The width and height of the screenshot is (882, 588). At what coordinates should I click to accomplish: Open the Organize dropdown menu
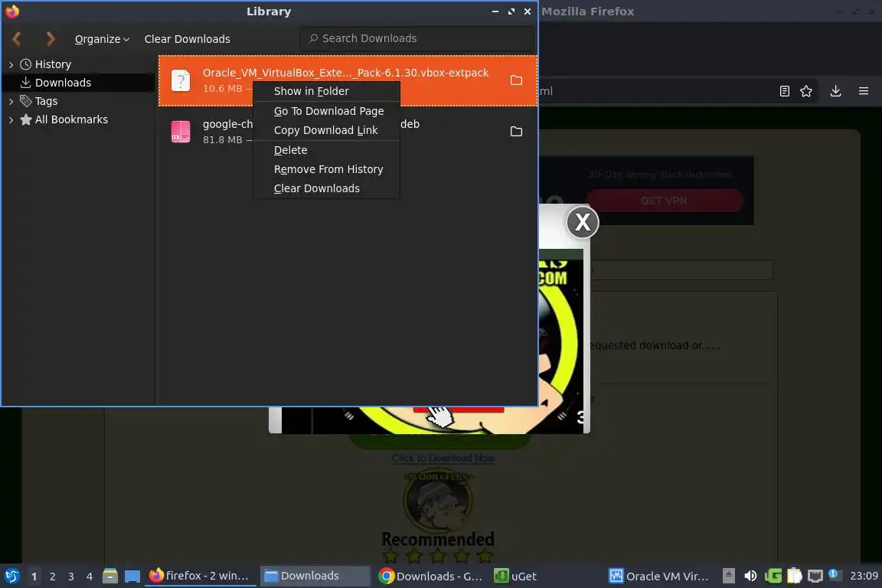coord(102,39)
